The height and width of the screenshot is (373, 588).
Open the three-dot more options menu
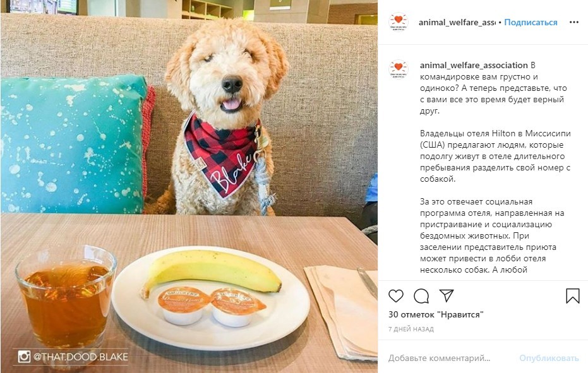click(573, 22)
